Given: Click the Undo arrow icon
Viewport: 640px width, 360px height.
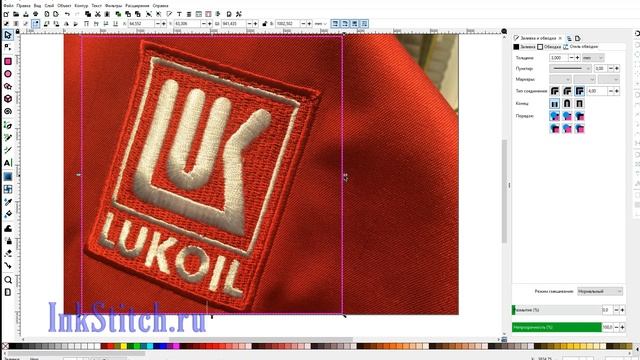Looking at the screenshot, I should coord(67,14).
